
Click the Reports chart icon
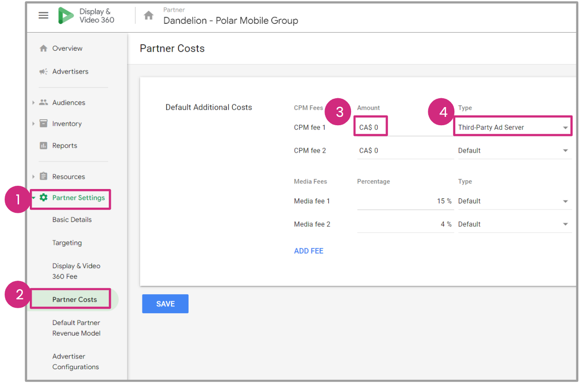[x=43, y=146]
